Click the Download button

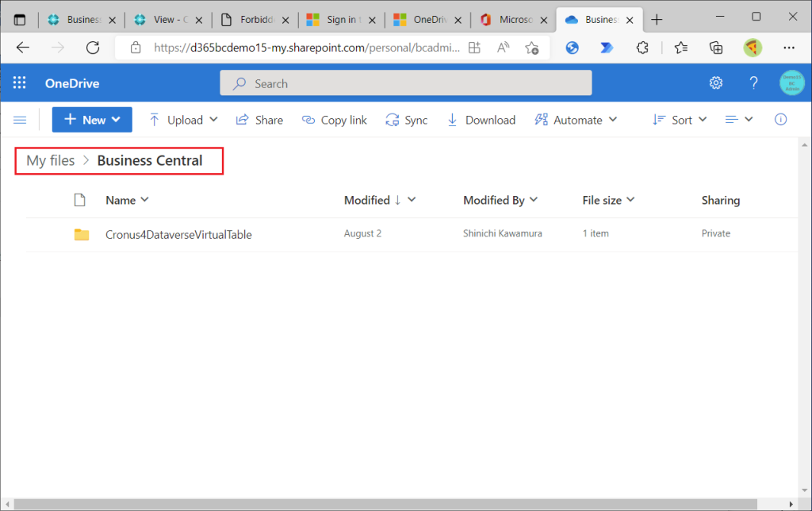481,120
